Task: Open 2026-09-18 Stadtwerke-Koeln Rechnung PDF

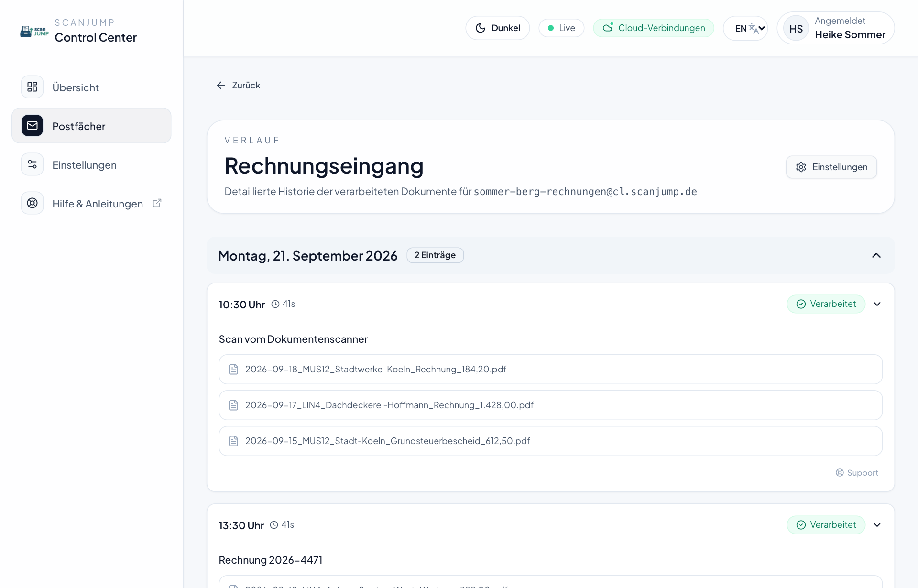Action: point(550,369)
